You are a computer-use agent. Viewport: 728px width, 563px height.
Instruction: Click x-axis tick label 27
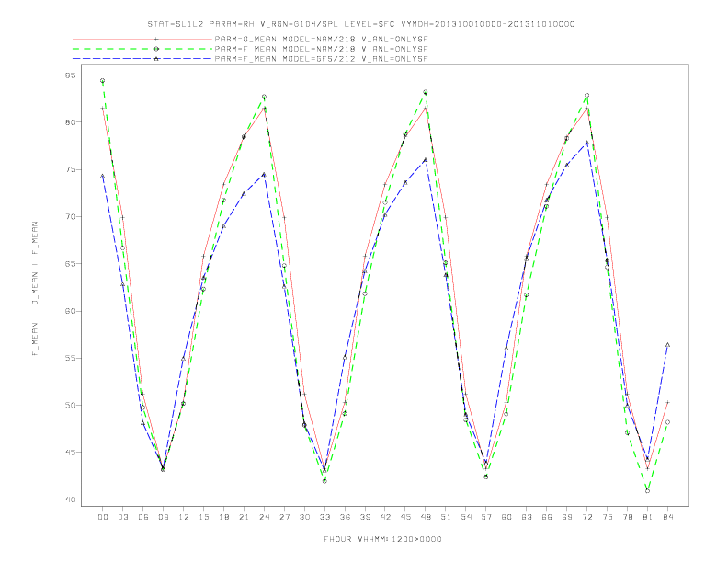click(x=284, y=517)
